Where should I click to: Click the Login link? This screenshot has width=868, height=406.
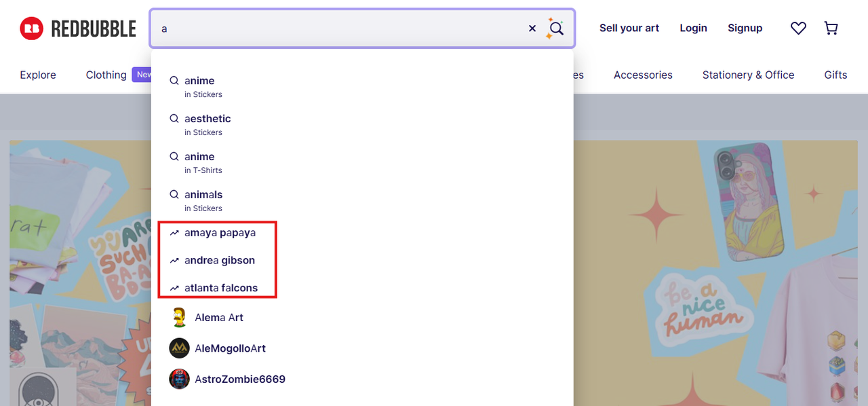[x=693, y=28]
